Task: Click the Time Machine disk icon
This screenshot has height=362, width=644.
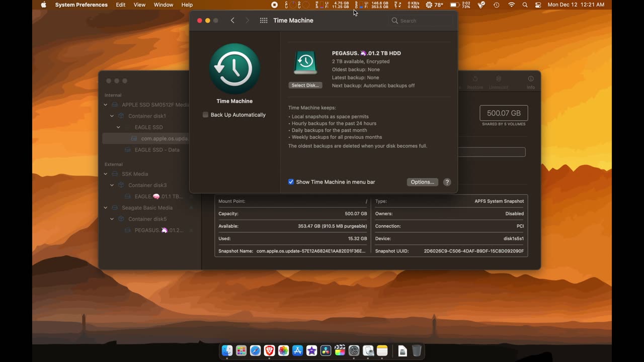Action: (x=305, y=63)
